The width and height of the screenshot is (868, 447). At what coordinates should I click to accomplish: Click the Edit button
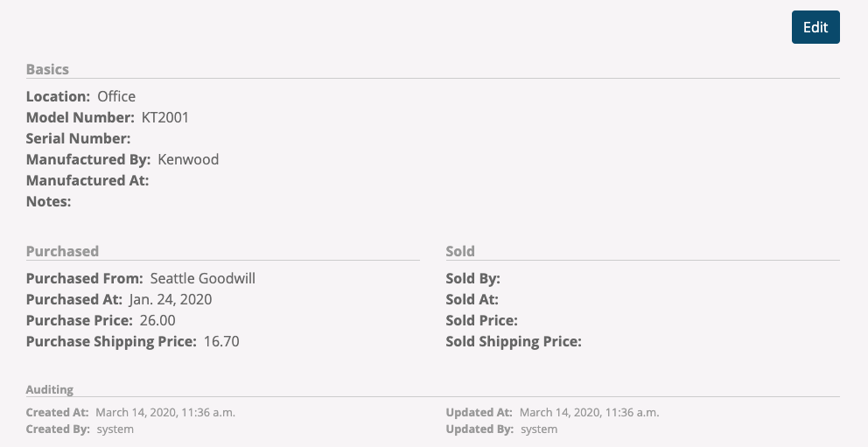point(815,27)
